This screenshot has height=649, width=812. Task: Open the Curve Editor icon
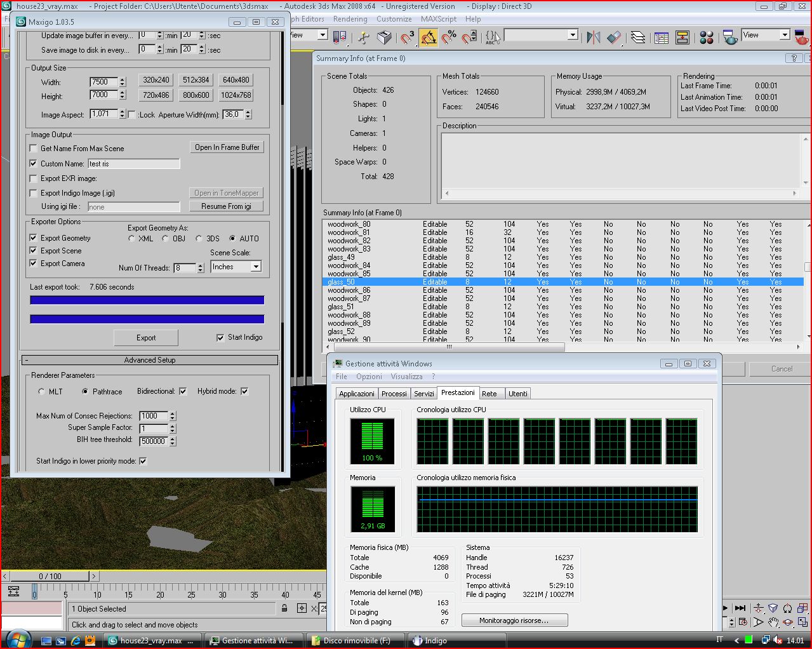662,37
